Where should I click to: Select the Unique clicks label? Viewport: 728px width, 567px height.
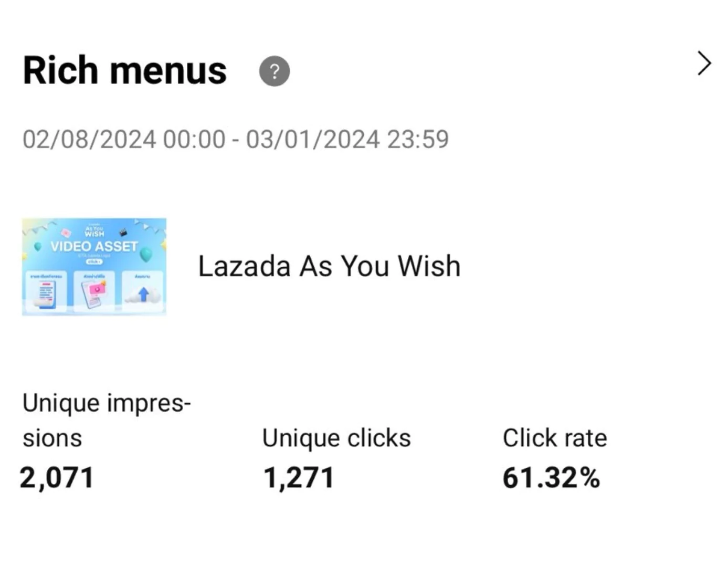336,438
